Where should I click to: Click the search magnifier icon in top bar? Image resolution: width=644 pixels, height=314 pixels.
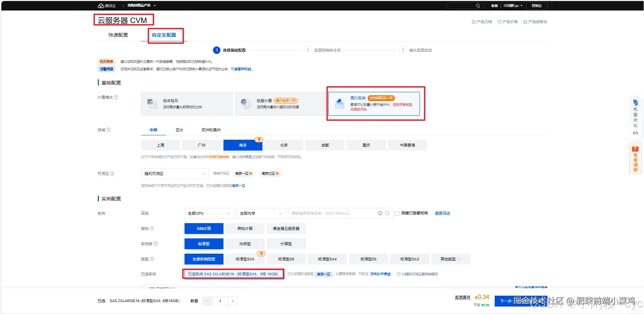(478, 6)
